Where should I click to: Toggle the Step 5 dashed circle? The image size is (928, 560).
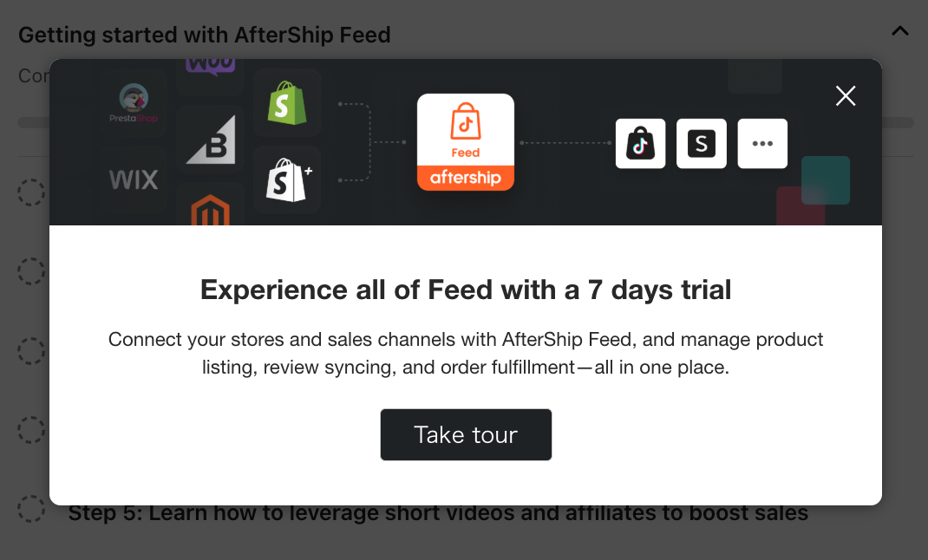[30, 509]
